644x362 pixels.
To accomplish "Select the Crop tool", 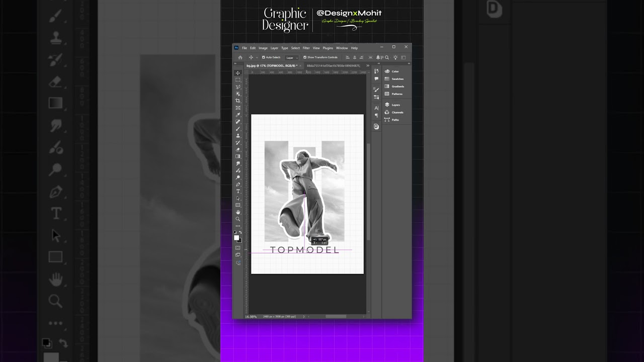I will pyautogui.click(x=238, y=101).
